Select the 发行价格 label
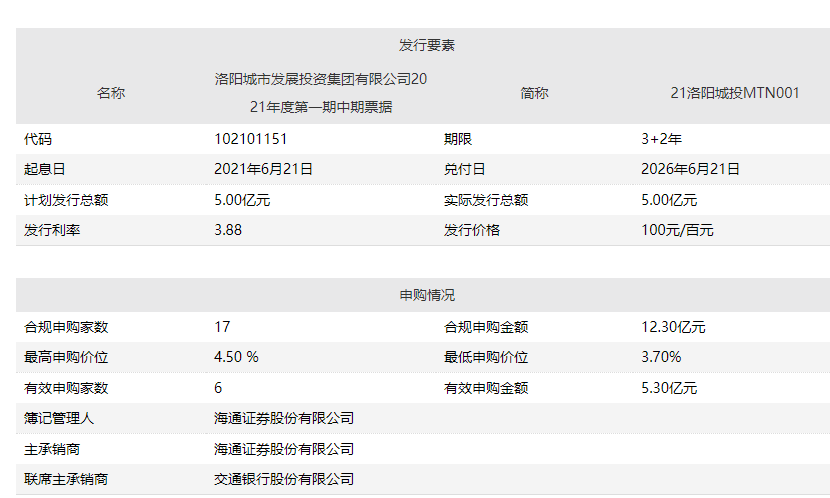This screenshot has height=498, width=830. tap(472, 230)
